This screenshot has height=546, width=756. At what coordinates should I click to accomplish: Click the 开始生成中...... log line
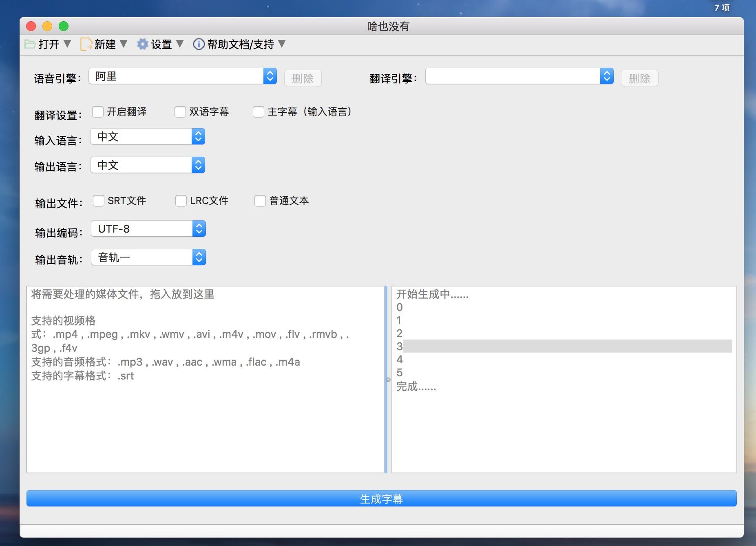pyautogui.click(x=433, y=294)
